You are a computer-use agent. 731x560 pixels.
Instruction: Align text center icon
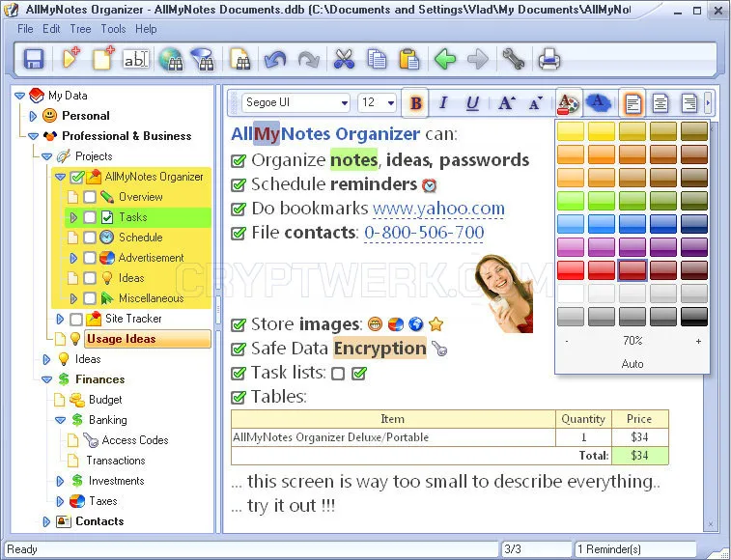[661, 102]
